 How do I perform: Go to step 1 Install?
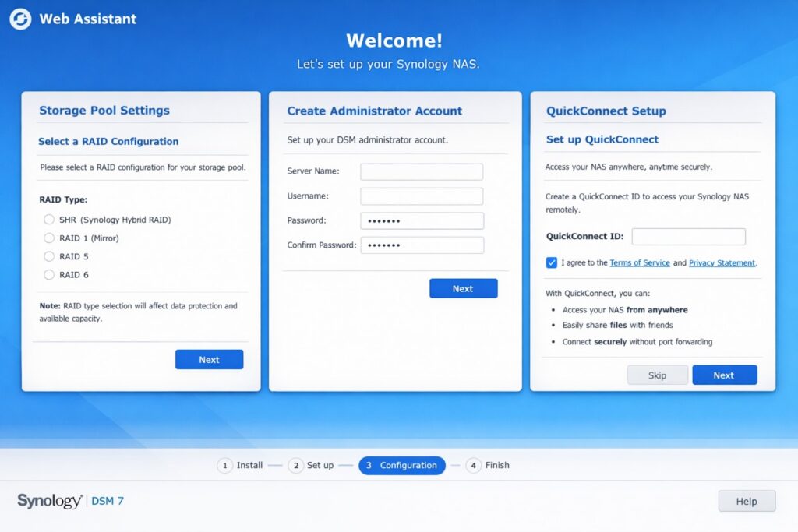tap(240, 465)
